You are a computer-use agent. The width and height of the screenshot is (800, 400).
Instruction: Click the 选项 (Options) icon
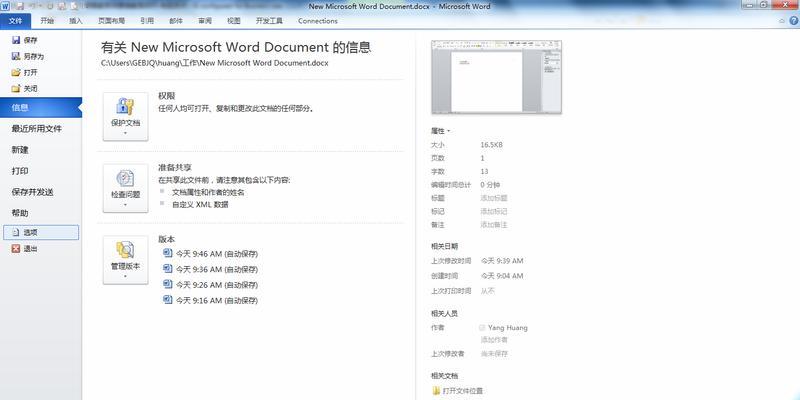click(x=16, y=233)
